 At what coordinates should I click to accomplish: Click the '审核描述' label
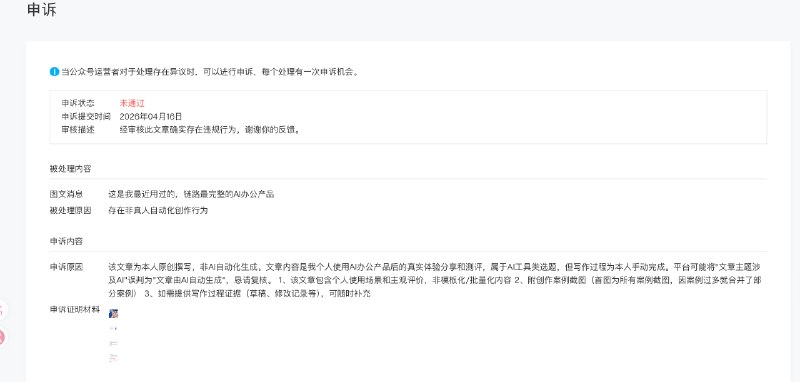pyautogui.click(x=78, y=130)
